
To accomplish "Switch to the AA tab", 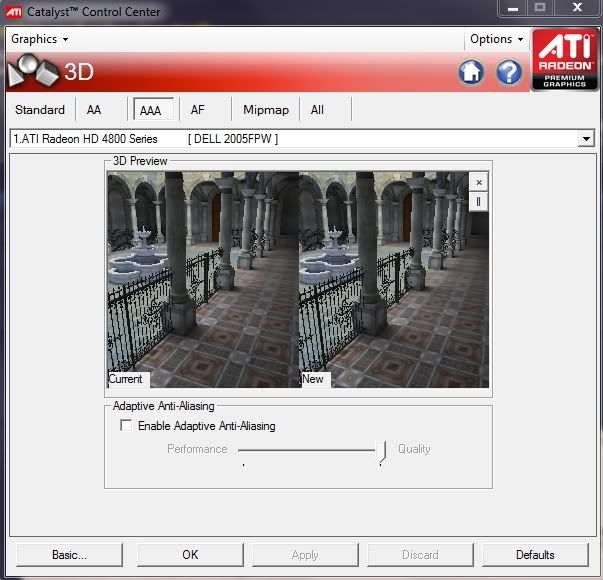I will click(94, 110).
